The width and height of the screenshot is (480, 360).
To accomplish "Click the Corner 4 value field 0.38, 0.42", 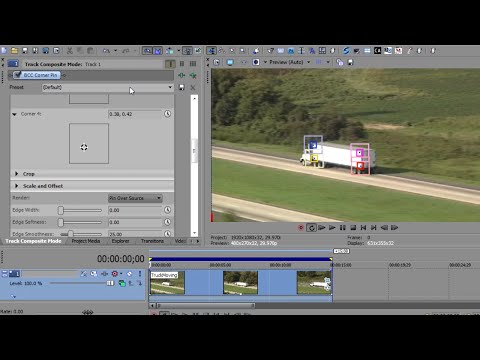I will pyautogui.click(x=135, y=114).
